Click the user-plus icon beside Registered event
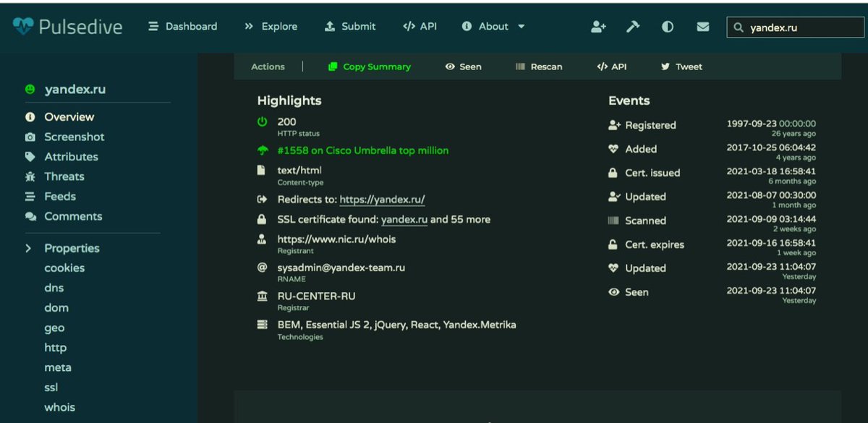This screenshot has width=868, height=423. point(614,125)
